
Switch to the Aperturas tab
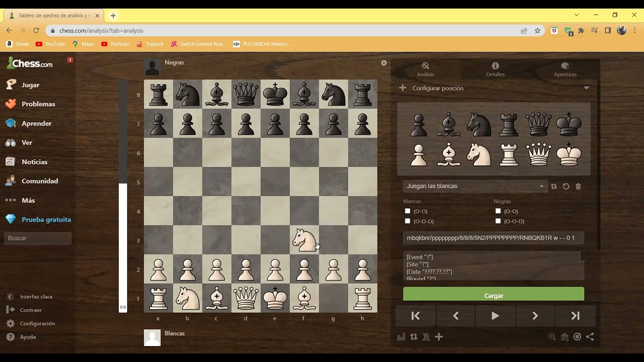click(x=565, y=69)
